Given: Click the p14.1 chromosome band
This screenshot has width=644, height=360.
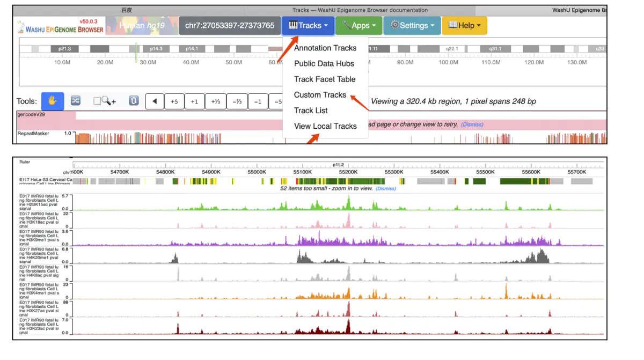Looking at the screenshot, I should pyautogui.click(x=192, y=49).
